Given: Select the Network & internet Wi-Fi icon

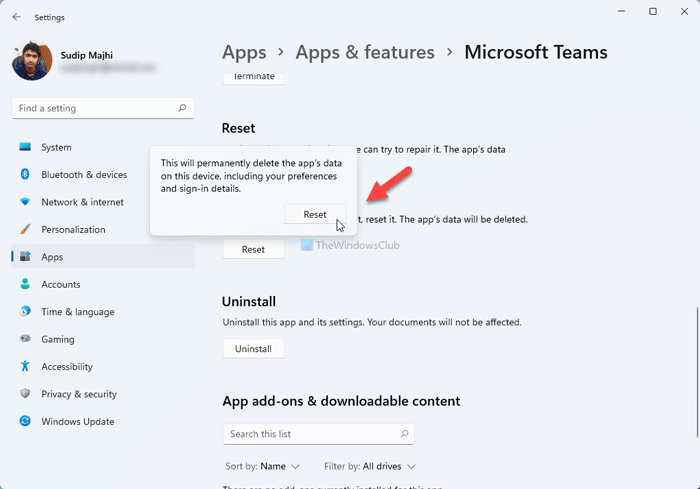Looking at the screenshot, I should point(26,202).
